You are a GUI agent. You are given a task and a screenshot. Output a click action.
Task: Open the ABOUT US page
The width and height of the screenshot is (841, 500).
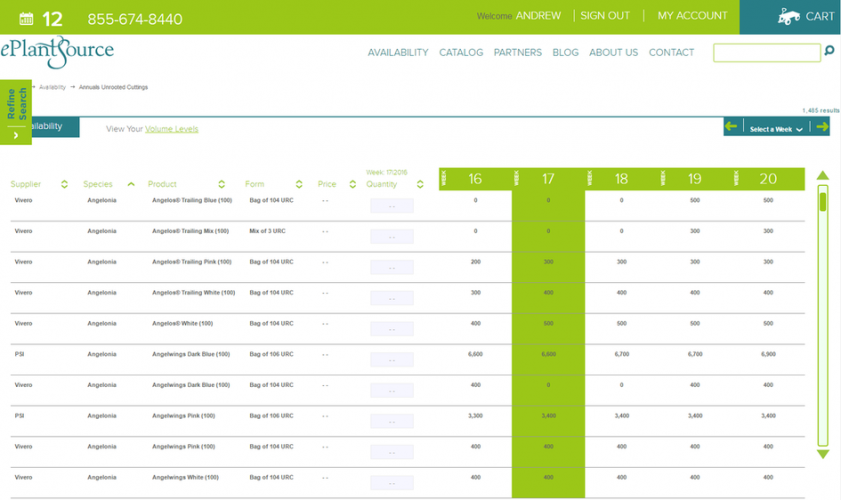tap(614, 53)
